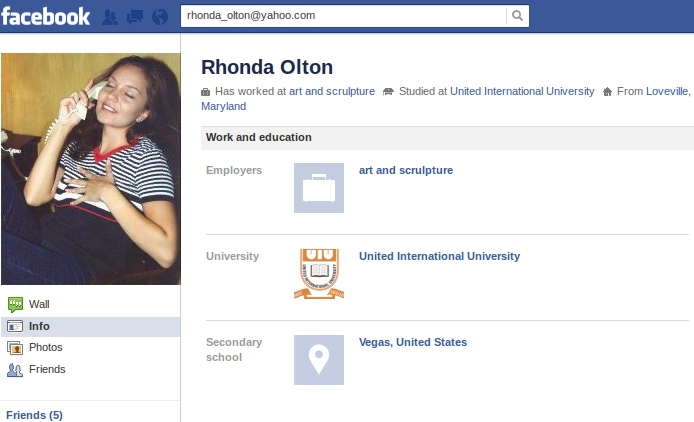Open the Vegas, United States link
This screenshot has width=694, height=422.
(x=413, y=342)
